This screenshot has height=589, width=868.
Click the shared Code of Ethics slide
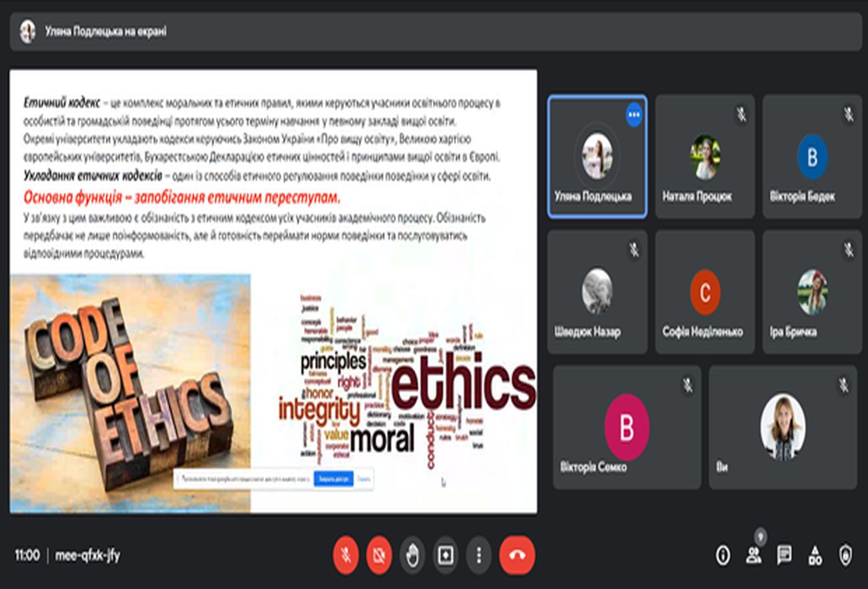pyautogui.click(x=273, y=291)
